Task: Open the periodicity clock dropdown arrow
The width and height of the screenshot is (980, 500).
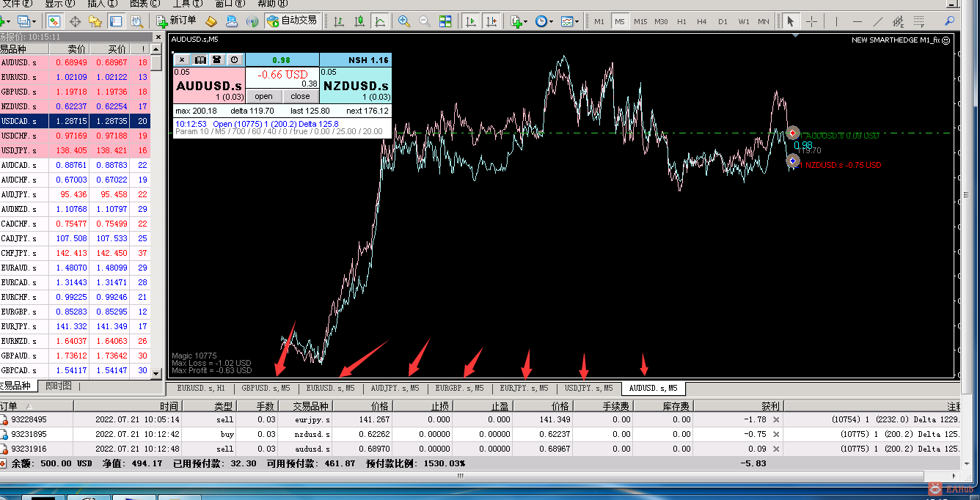Action: click(551, 21)
